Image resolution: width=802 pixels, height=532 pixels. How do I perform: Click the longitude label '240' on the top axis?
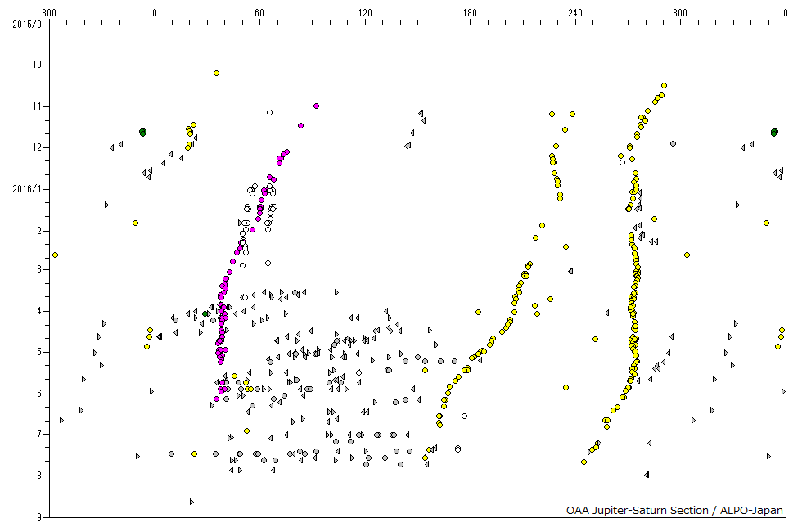click(x=574, y=13)
